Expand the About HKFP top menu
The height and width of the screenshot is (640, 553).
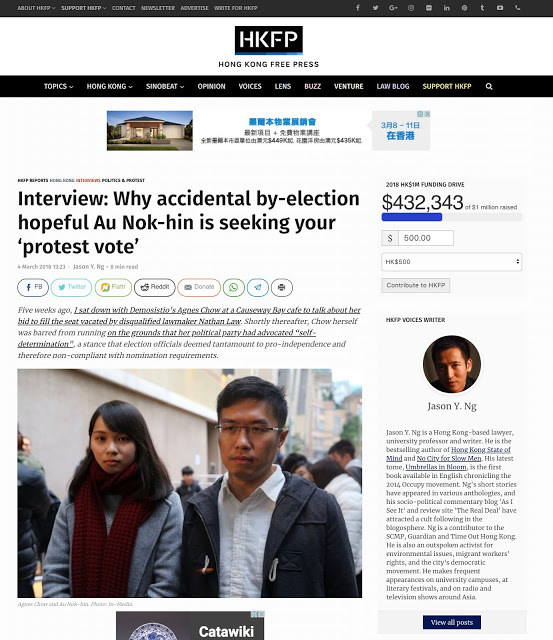[x=36, y=8]
